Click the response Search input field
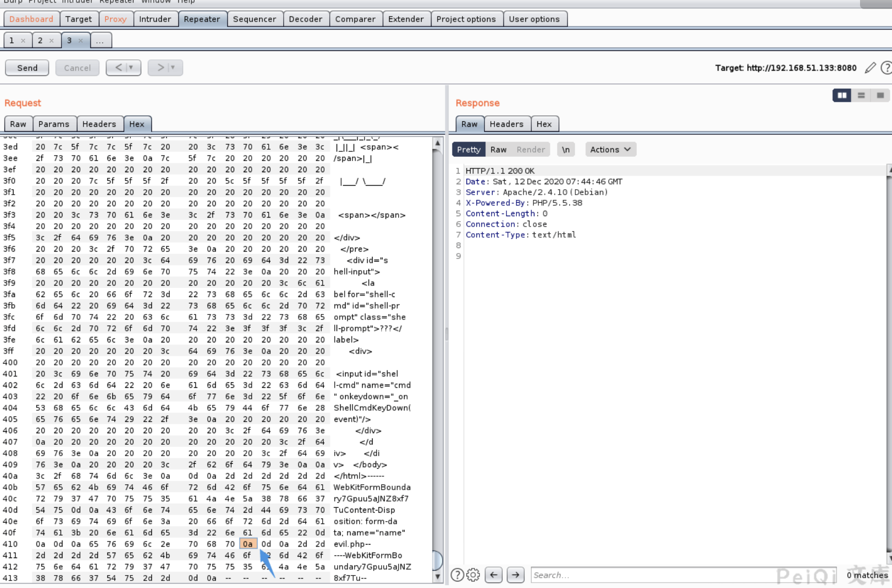This screenshot has height=588, width=892. click(x=683, y=575)
